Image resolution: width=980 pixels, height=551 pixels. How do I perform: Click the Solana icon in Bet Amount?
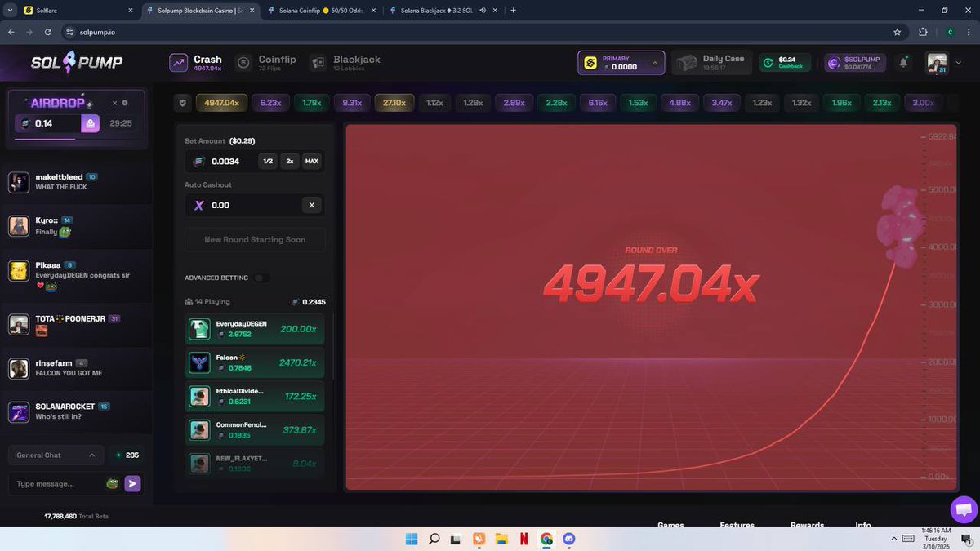pyautogui.click(x=198, y=162)
